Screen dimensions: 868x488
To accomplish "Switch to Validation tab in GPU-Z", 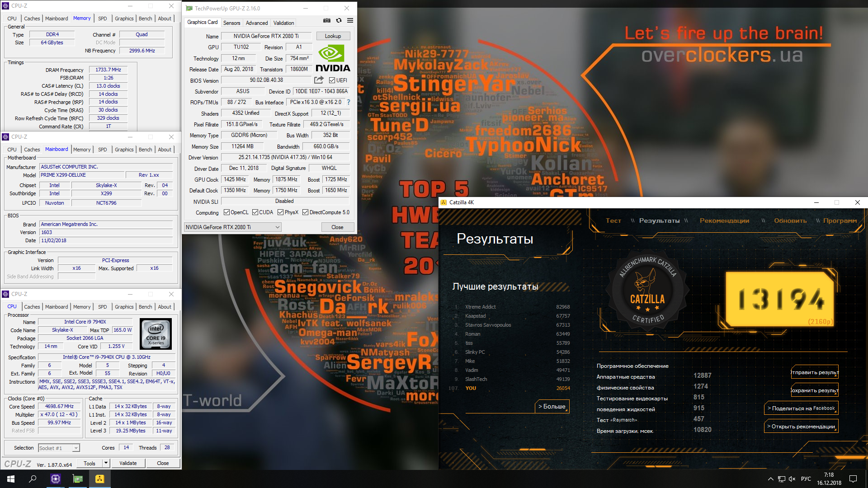I will click(x=283, y=23).
